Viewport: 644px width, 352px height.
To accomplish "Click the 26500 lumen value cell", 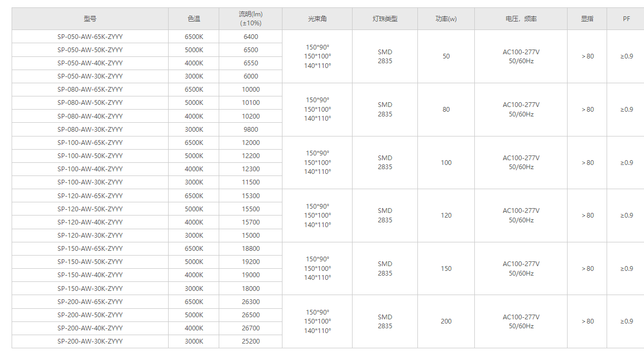I will pos(251,315).
